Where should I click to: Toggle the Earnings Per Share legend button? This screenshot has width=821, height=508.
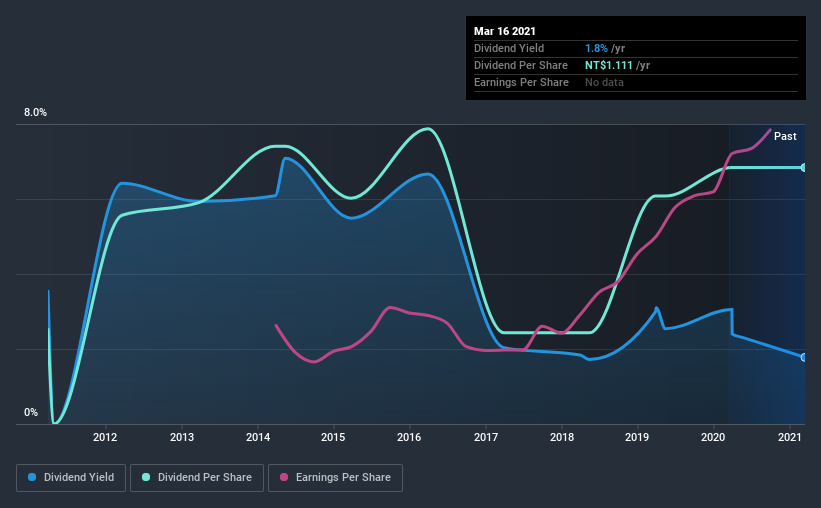point(336,478)
